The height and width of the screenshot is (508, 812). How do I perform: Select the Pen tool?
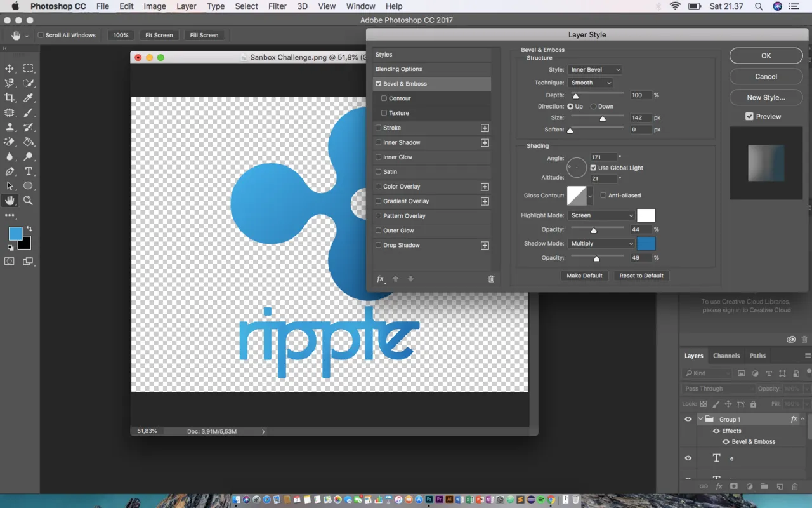point(10,171)
